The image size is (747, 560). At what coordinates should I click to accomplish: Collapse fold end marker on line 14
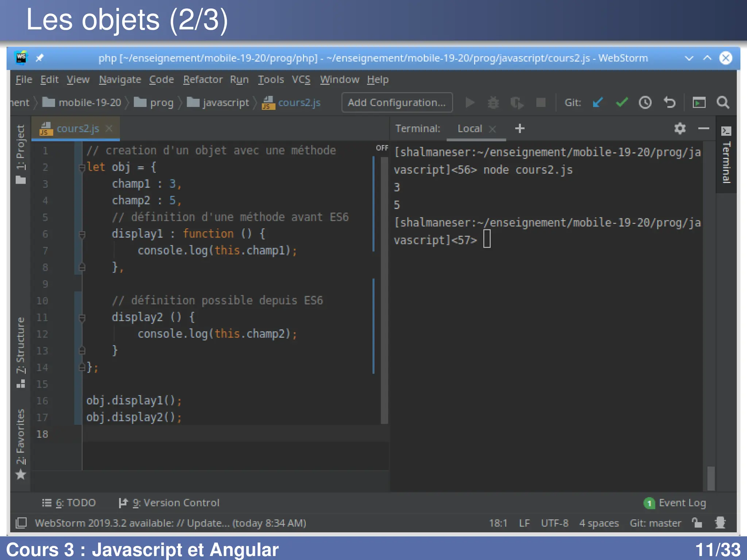tap(82, 367)
